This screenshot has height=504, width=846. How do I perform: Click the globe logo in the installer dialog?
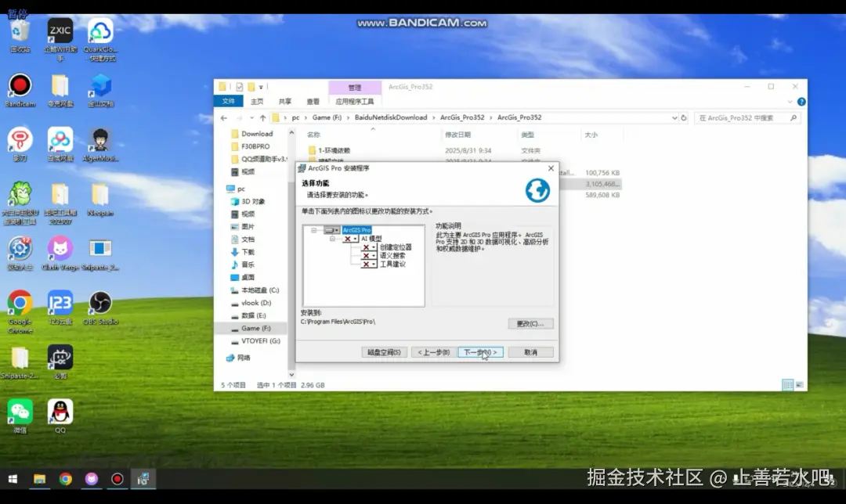[537, 189]
